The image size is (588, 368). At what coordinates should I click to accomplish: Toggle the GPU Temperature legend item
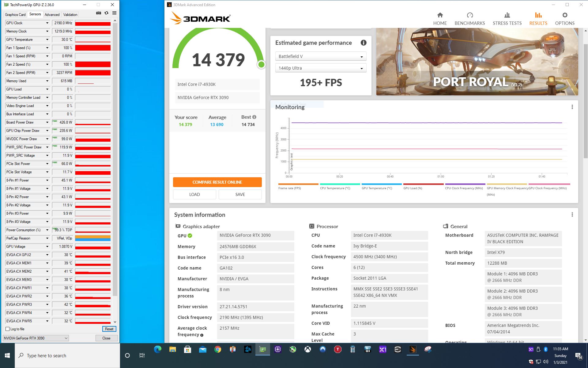click(377, 188)
